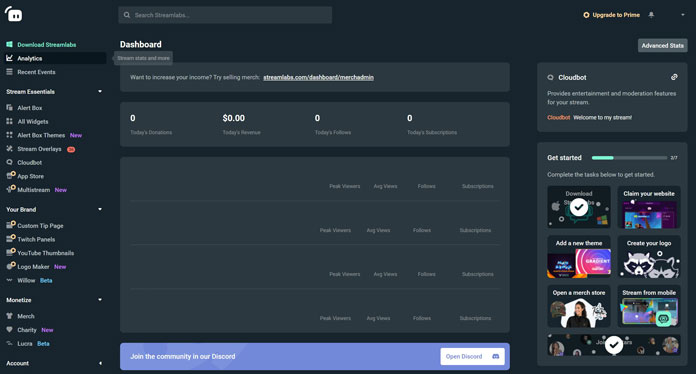696x374 pixels.
Task: Click the YouTube Thumbnails icon
Action: click(x=11, y=252)
